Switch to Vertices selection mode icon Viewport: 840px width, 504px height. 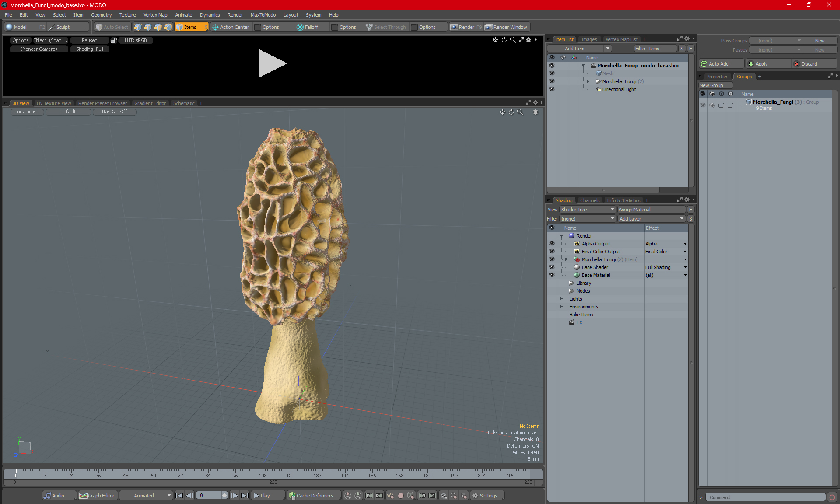point(138,27)
